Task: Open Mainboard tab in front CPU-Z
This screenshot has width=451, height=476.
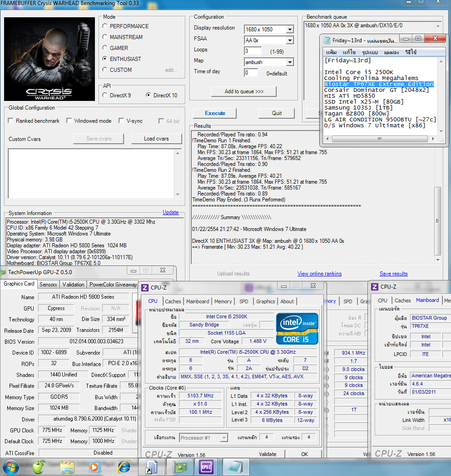Action: 198,301
